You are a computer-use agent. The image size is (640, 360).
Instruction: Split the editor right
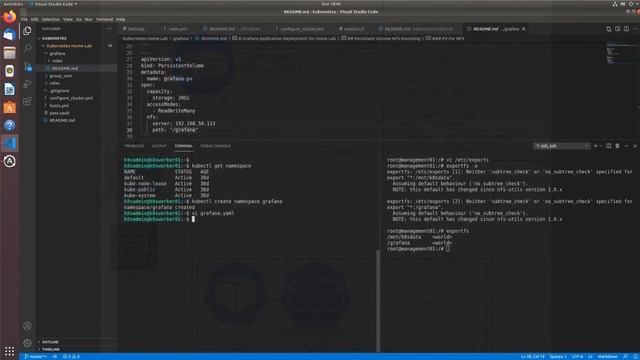(x=626, y=29)
